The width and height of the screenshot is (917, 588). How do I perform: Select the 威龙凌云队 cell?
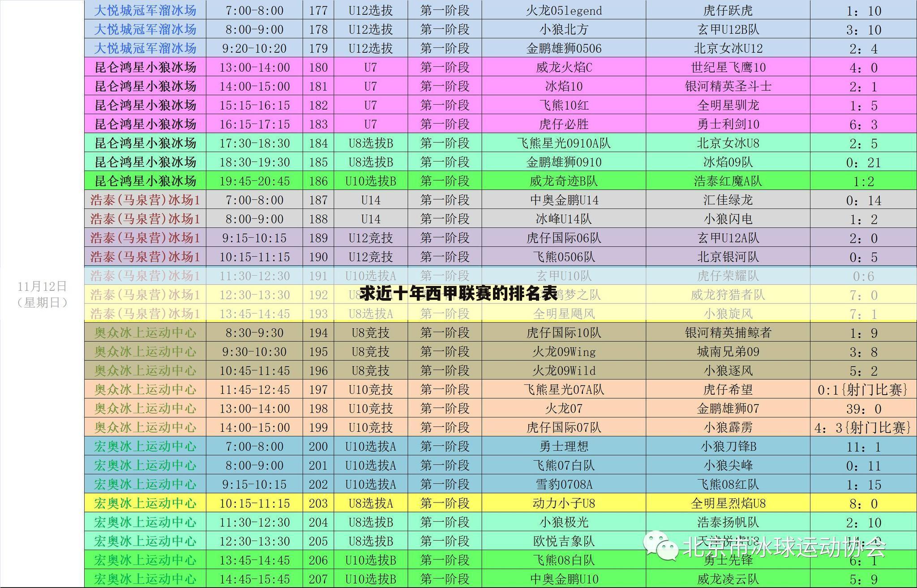pyautogui.click(x=728, y=579)
